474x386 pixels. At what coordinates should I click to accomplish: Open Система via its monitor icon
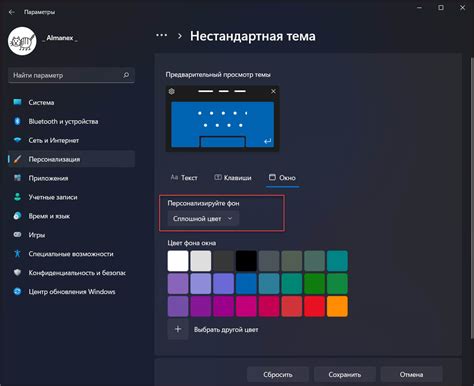[x=17, y=102]
